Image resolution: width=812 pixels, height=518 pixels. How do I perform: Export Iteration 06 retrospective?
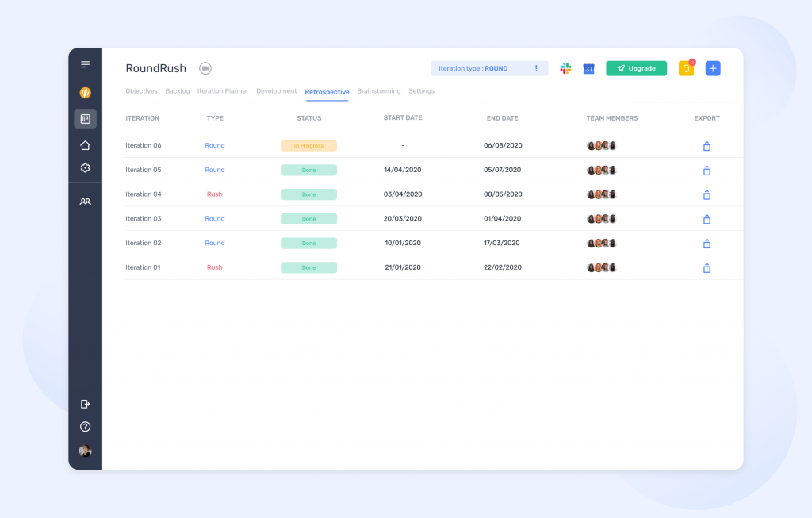[707, 146]
